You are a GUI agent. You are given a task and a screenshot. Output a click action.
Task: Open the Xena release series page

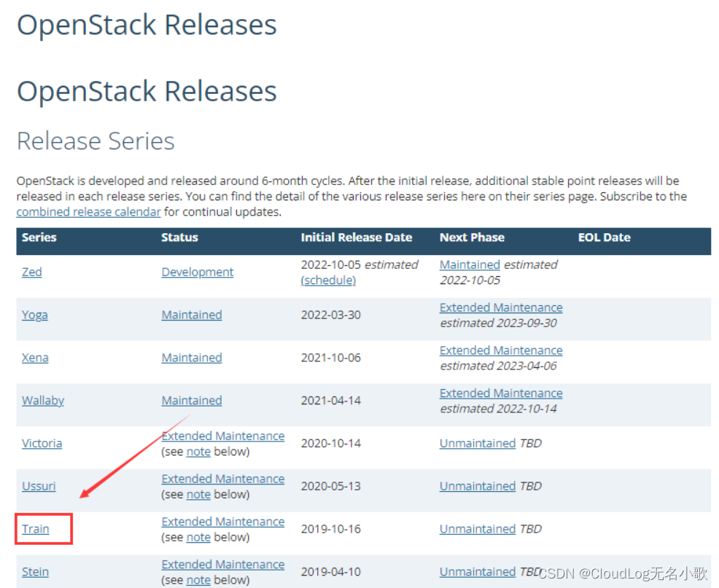click(34, 358)
